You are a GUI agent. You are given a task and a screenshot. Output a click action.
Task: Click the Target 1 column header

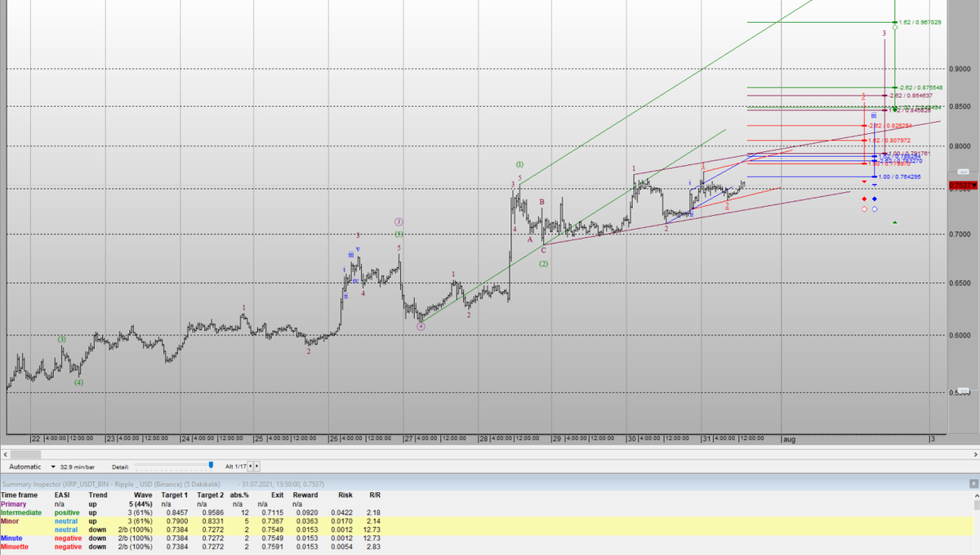[x=174, y=495]
